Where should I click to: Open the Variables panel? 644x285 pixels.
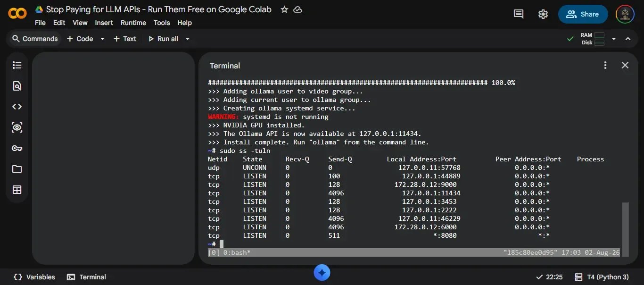point(34,277)
